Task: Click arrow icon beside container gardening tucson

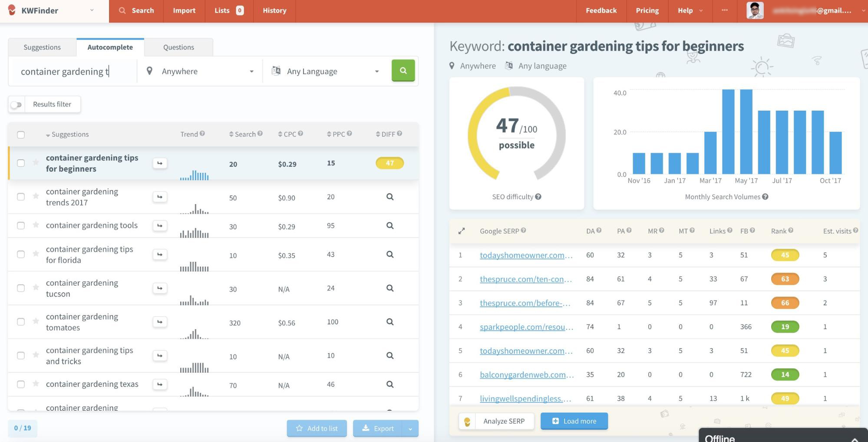Action: pyautogui.click(x=160, y=288)
